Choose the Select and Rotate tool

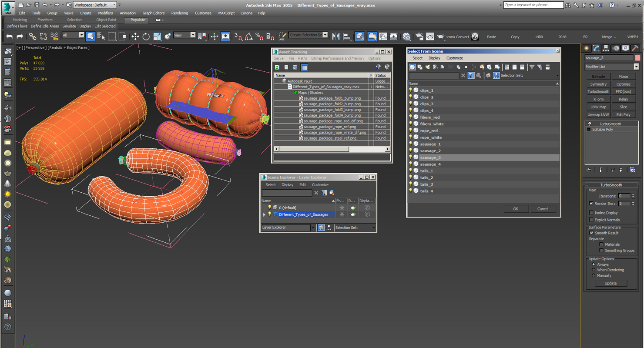146,37
